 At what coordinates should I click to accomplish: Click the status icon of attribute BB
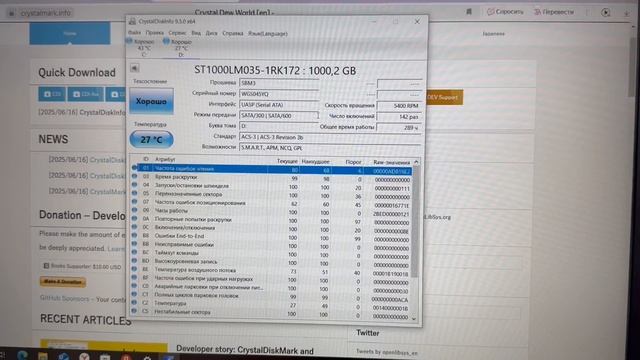click(x=134, y=244)
